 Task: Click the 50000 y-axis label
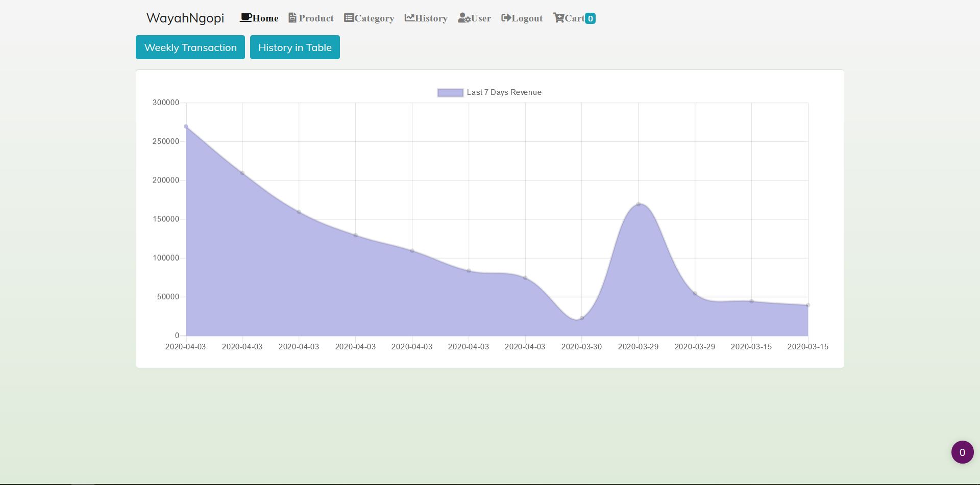click(168, 297)
